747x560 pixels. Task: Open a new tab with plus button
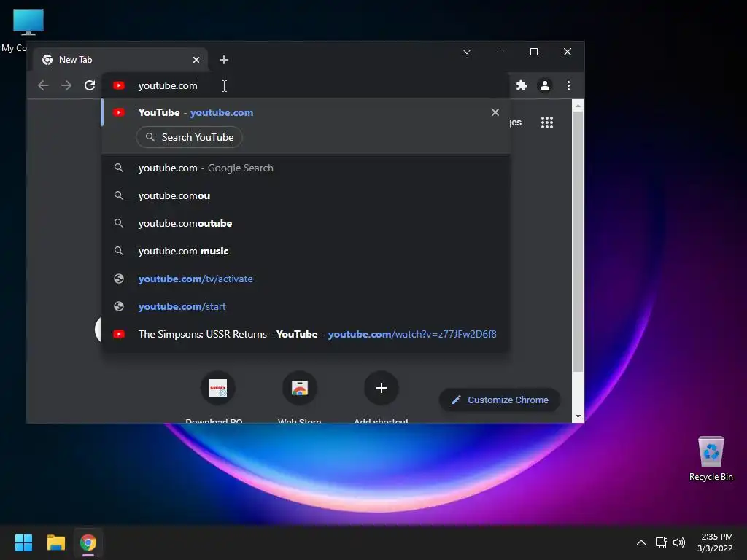[x=224, y=60]
